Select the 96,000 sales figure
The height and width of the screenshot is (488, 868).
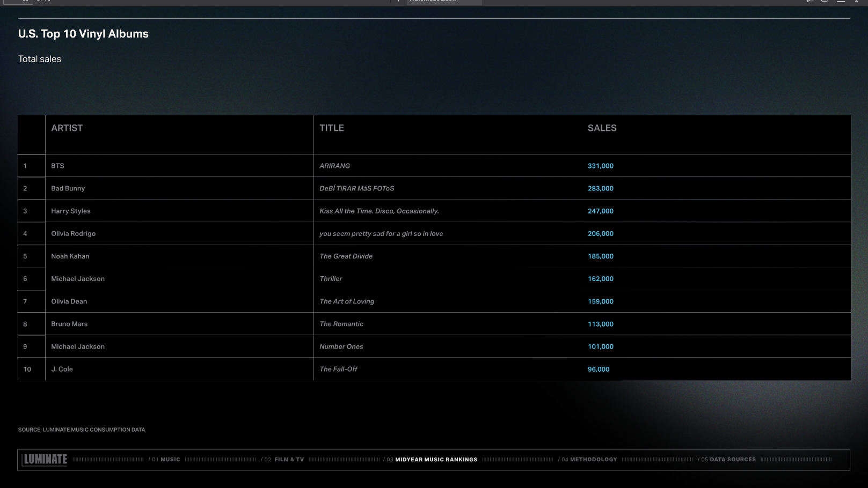[x=599, y=369]
